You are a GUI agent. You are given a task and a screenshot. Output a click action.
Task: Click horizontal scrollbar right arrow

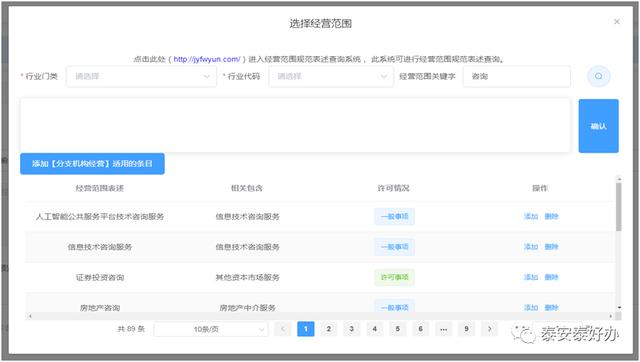611,316
